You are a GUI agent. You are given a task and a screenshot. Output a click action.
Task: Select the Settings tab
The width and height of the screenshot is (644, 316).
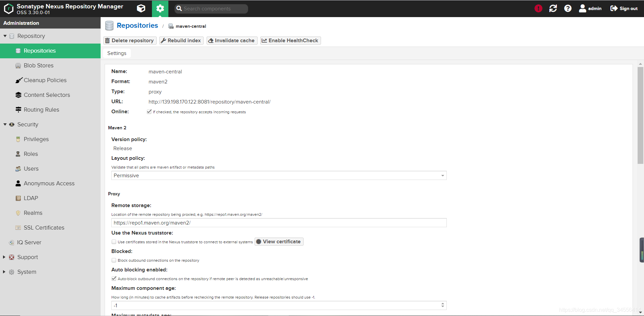(117, 53)
